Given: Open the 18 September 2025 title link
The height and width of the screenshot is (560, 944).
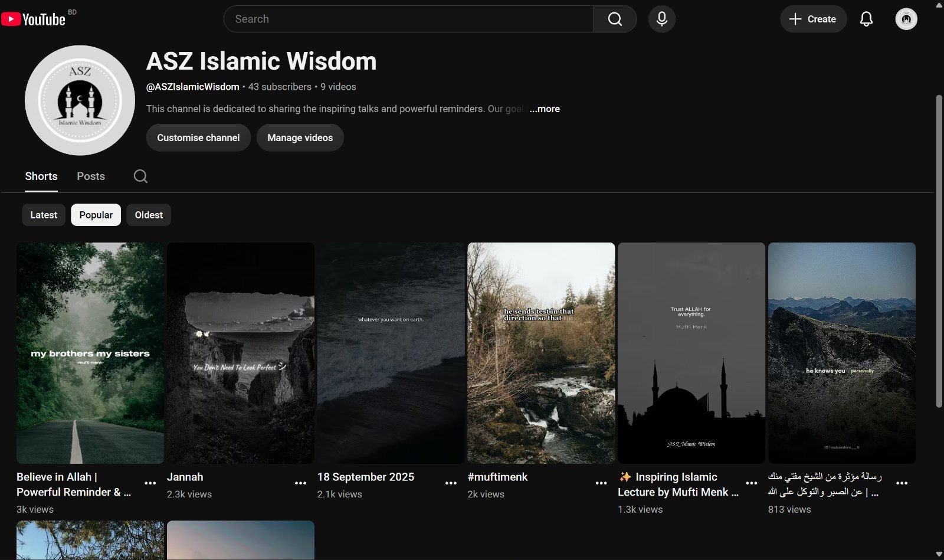Looking at the screenshot, I should point(366,477).
